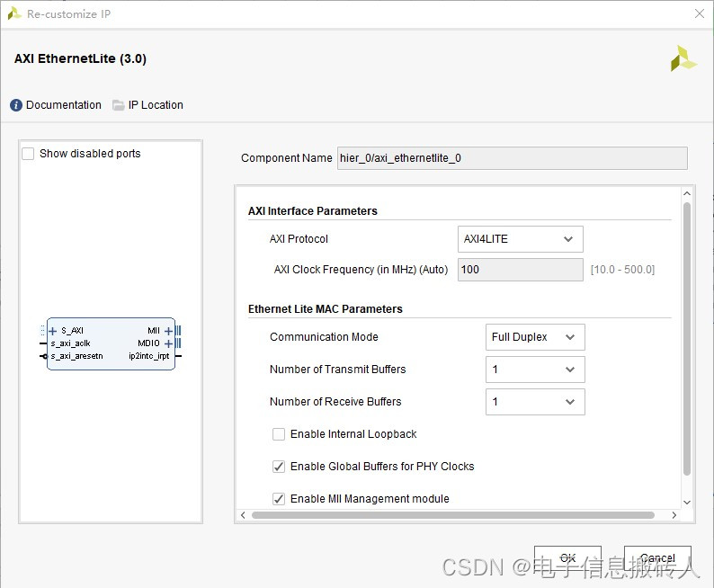Click the vertical scrollbar up arrow
Screen dimensions: 714x588
coord(687,193)
